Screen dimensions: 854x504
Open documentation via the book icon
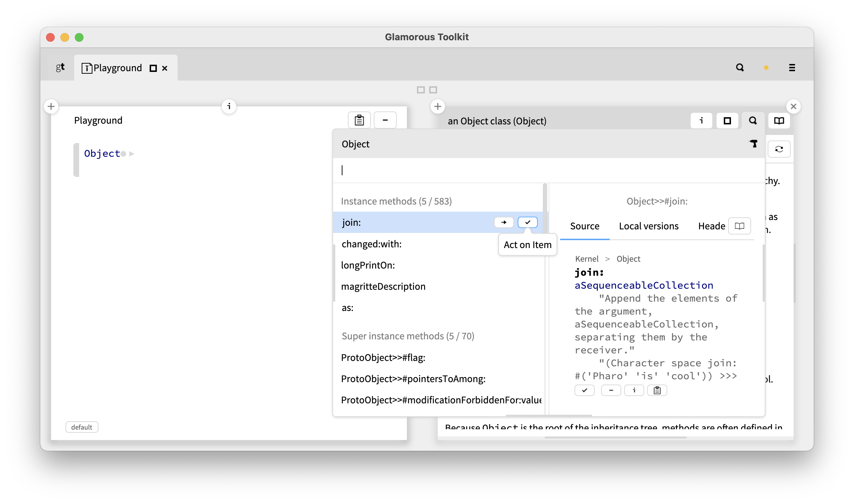779,121
